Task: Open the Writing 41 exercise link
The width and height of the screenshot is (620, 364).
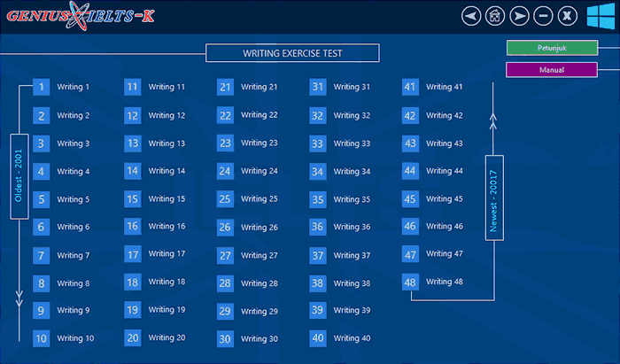Action: (x=444, y=87)
